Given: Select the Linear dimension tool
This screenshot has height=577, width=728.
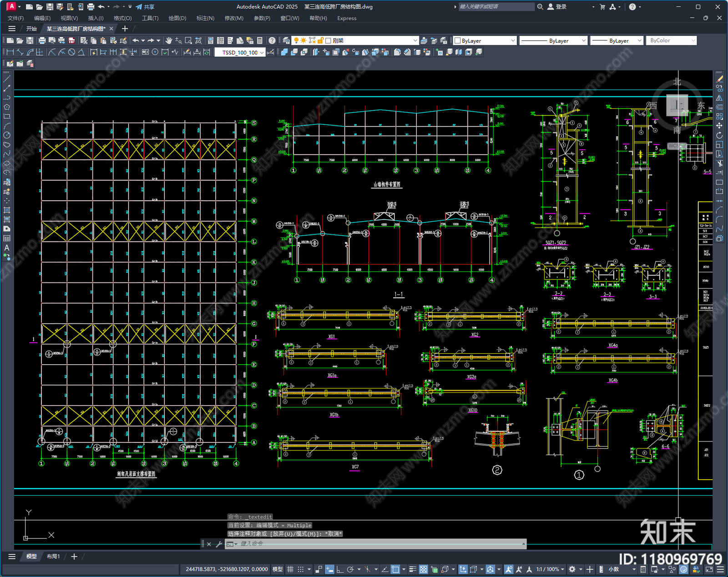Looking at the screenshot, I should (10, 52).
